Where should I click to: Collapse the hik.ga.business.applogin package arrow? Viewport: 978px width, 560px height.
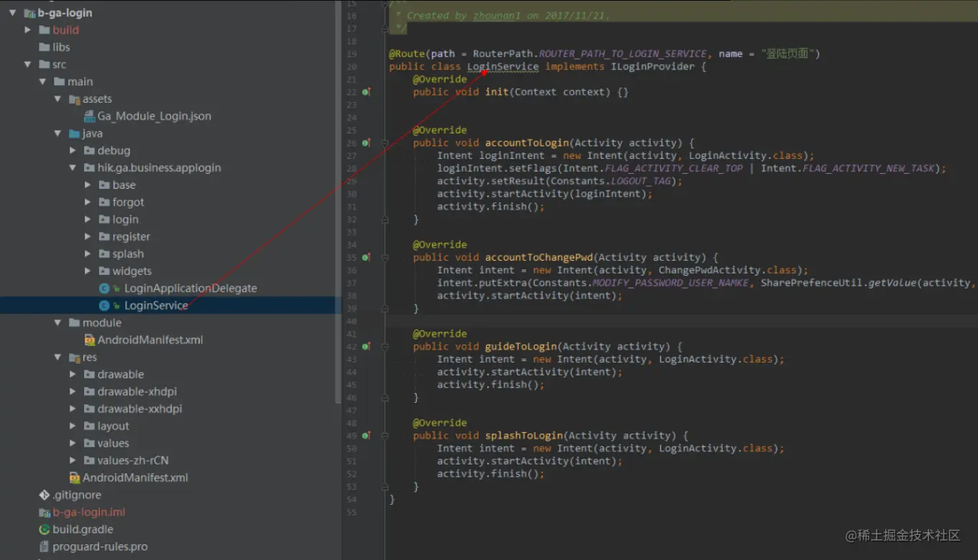pos(73,168)
